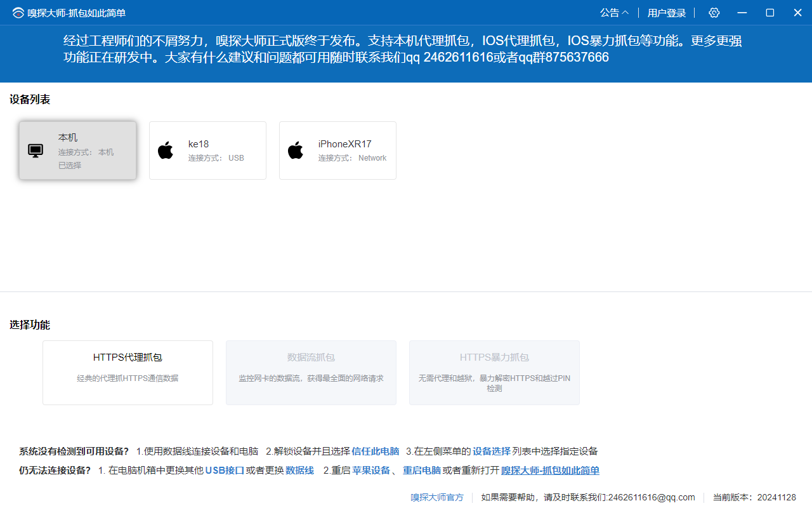Select the iPhoneXR17 network device card

pyautogui.click(x=337, y=150)
